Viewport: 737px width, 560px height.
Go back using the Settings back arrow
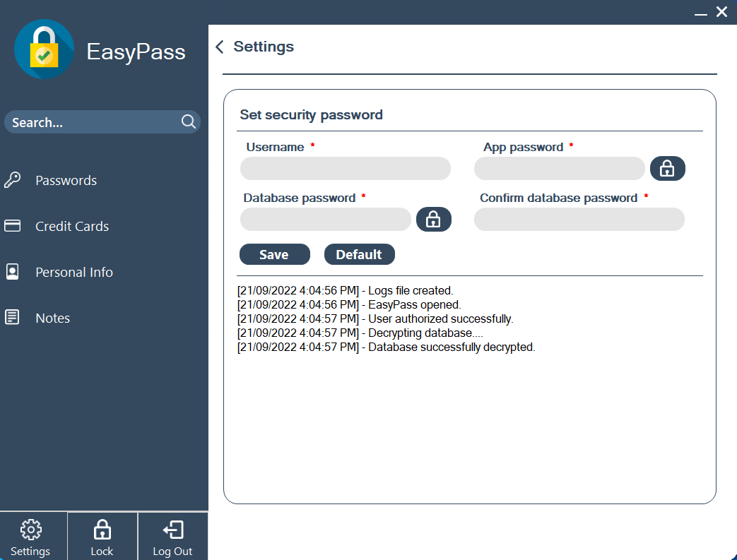220,47
